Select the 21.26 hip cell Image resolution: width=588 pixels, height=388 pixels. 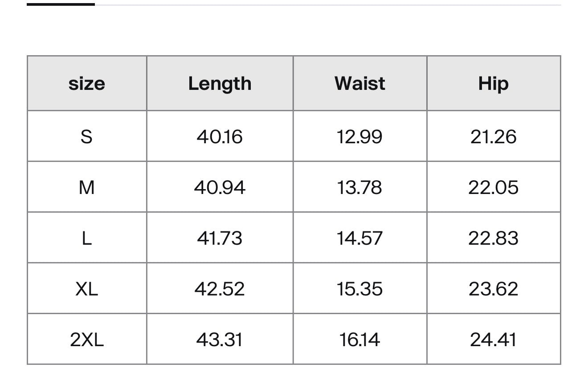tap(494, 136)
